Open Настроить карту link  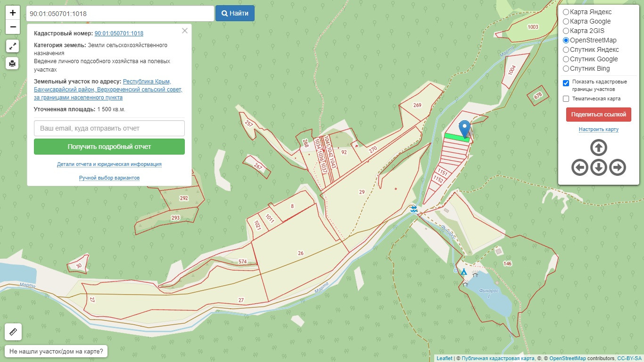coord(599,129)
